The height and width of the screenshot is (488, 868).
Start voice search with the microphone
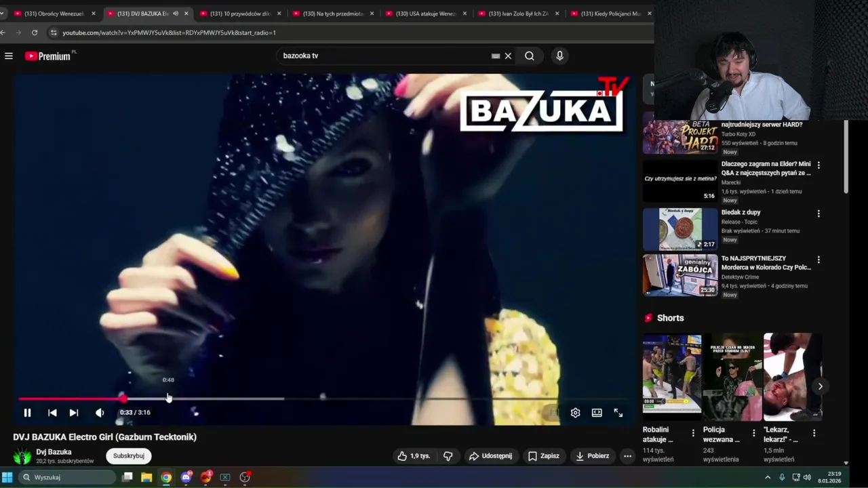click(x=559, y=56)
